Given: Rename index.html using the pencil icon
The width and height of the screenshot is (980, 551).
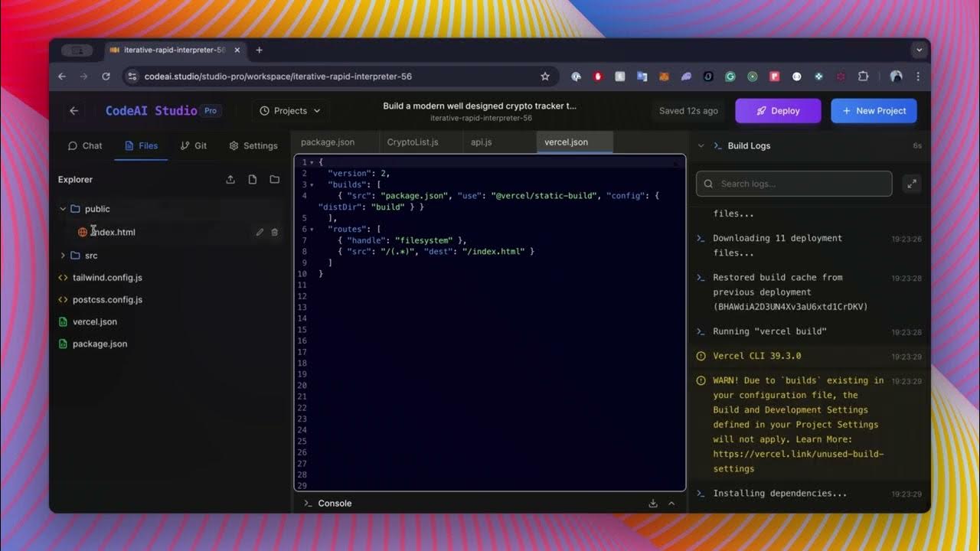Looking at the screenshot, I should pos(260,232).
